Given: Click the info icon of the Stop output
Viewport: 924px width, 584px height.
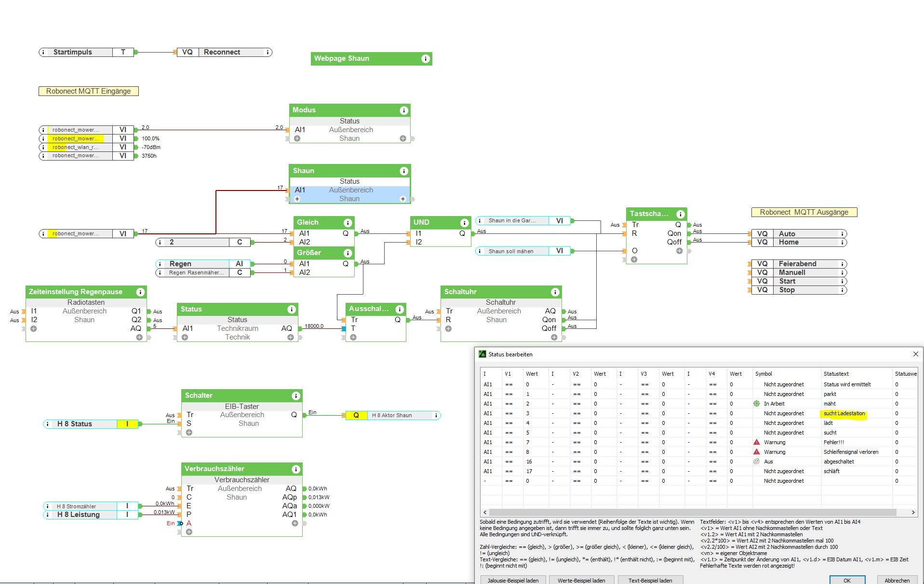Looking at the screenshot, I should click(843, 290).
